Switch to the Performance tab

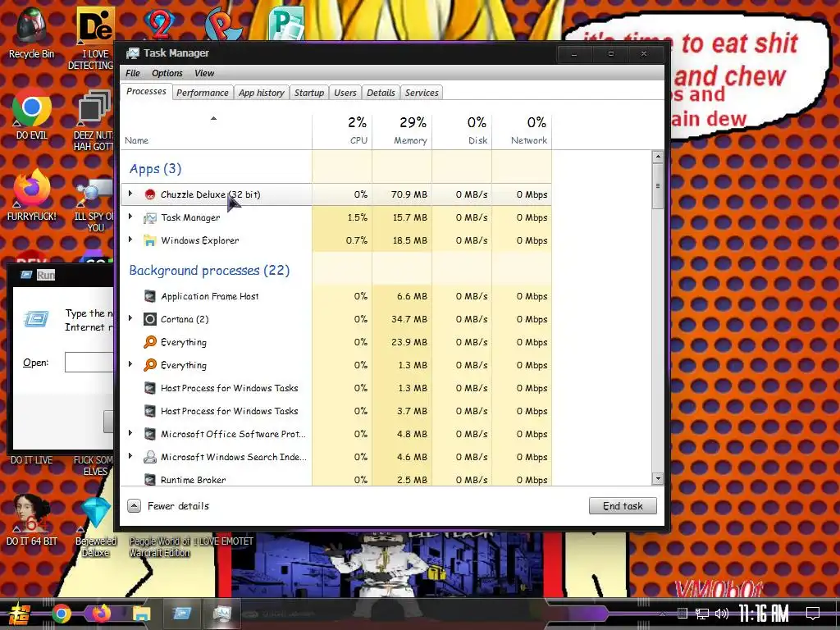pos(203,93)
